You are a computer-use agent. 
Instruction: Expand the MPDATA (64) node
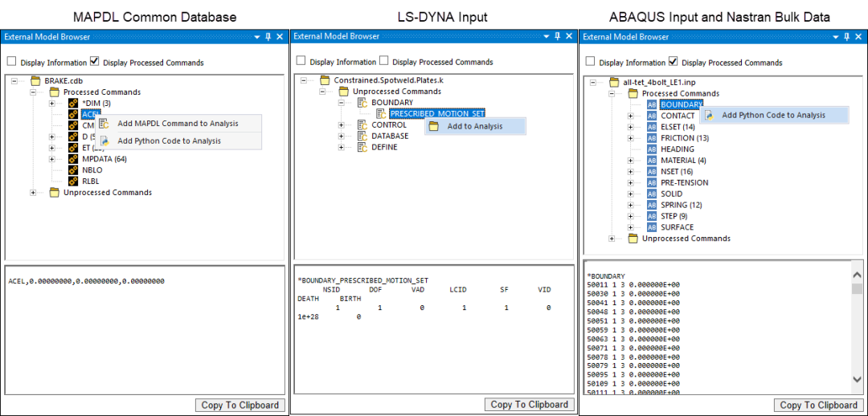[52, 159]
